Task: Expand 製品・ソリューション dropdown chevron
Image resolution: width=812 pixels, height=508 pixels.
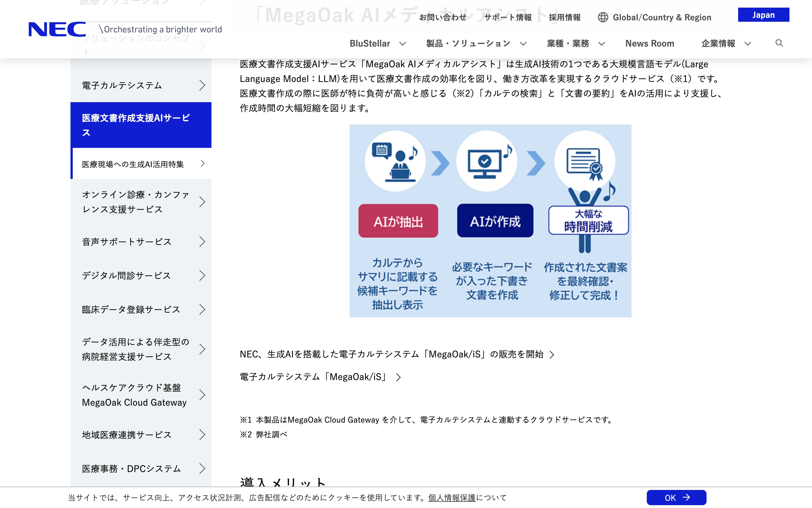Action: point(523,44)
